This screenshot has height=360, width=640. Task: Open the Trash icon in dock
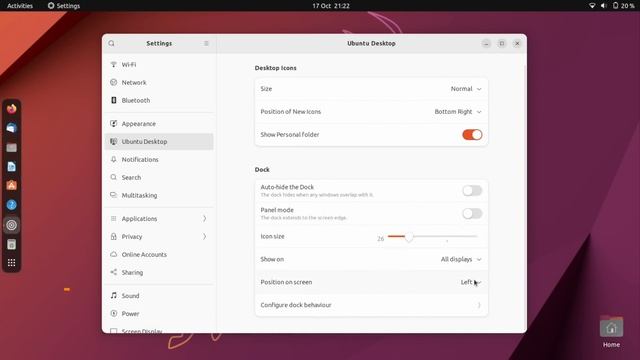[11, 244]
